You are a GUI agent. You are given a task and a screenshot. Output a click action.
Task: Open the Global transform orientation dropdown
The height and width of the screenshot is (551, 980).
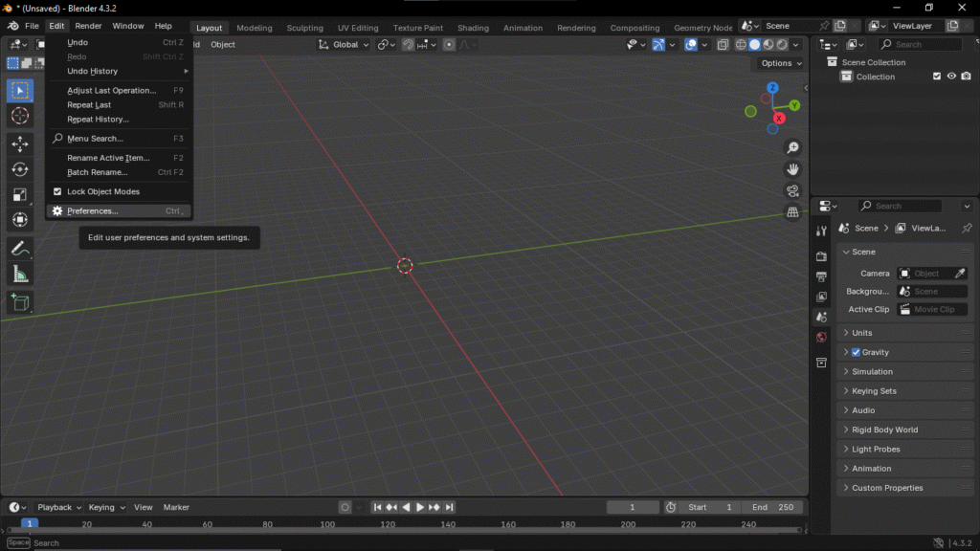345,44
